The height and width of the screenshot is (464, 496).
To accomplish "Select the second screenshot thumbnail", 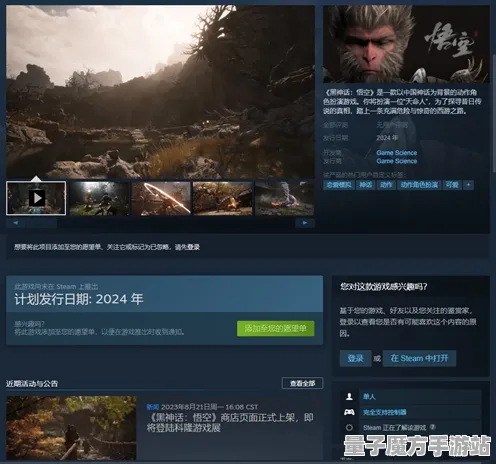I will (x=99, y=198).
